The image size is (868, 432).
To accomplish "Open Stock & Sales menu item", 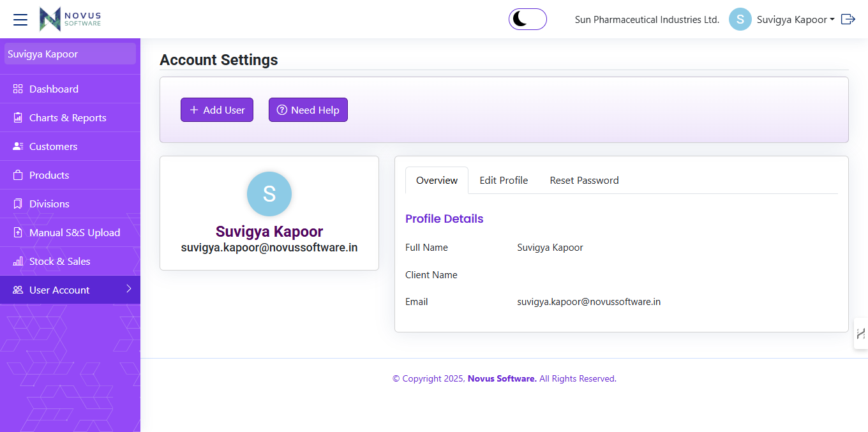I will point(70,261).
